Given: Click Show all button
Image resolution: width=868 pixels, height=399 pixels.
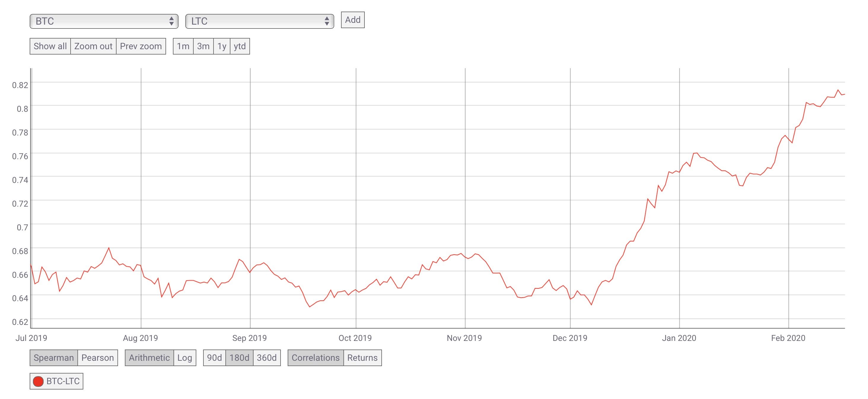Looking at the screenshot, I should [x=50, y=46].
